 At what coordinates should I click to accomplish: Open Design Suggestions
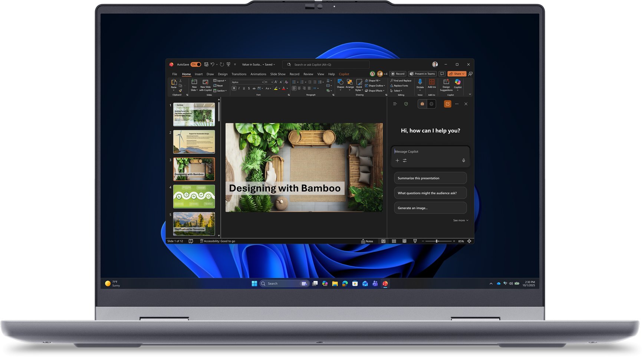coord(446,85)
